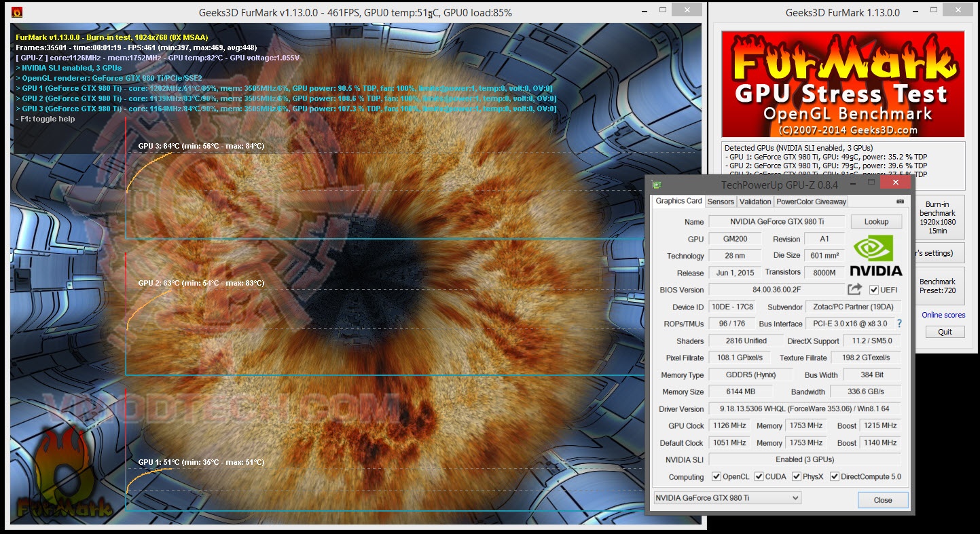The width and height of the screenshot is (980, 534).
Task: Click the Driver Version field
Action: (805, 408)
